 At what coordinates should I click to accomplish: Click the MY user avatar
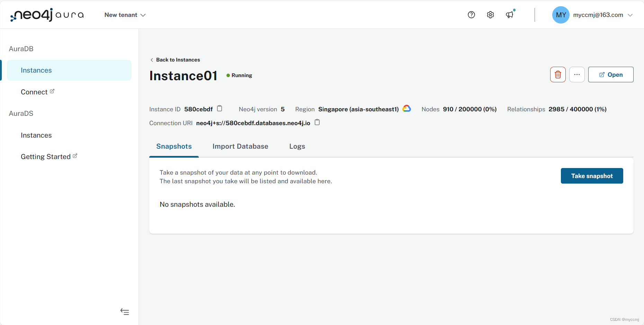point(561,15)
